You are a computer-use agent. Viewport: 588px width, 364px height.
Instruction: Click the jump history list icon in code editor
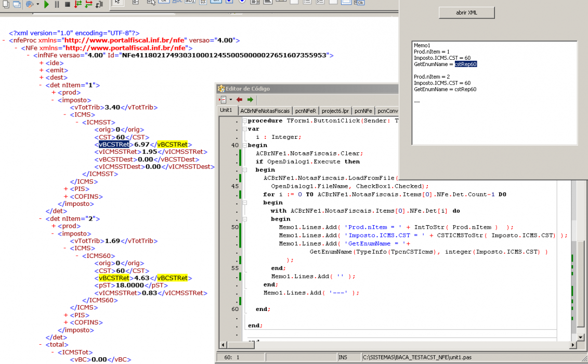[x=223, y=99]
